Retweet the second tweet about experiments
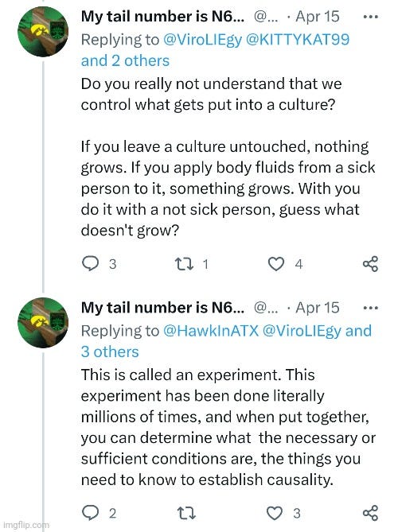The height and width of the screenshot is (532, 398). pyautogui.click(x=186, y=513)
